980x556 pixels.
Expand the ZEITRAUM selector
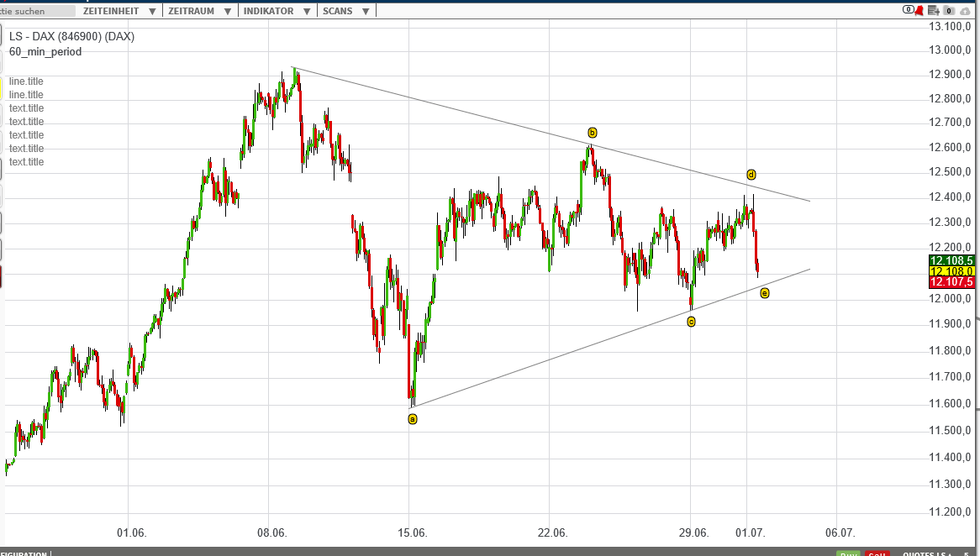point(198,11)
